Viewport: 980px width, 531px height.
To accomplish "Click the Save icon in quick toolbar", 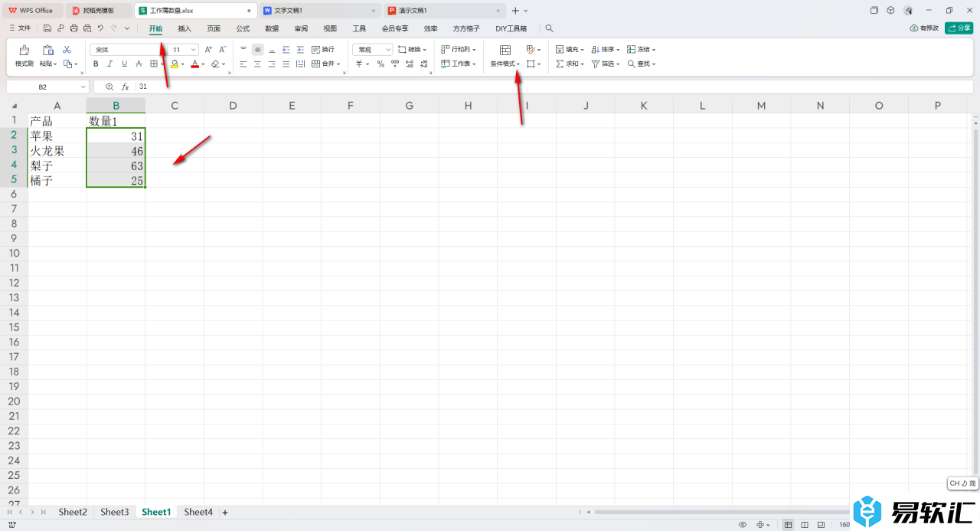I will coord(47,28).
